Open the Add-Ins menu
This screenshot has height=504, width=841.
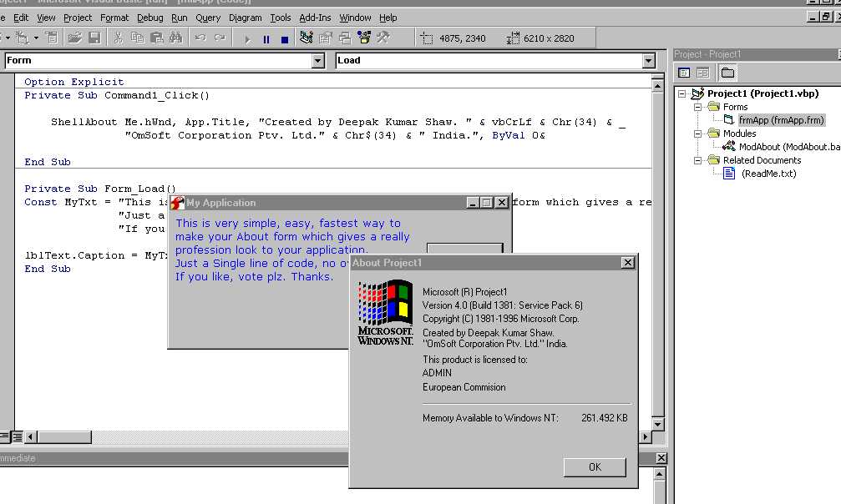[x=314, y=18]
